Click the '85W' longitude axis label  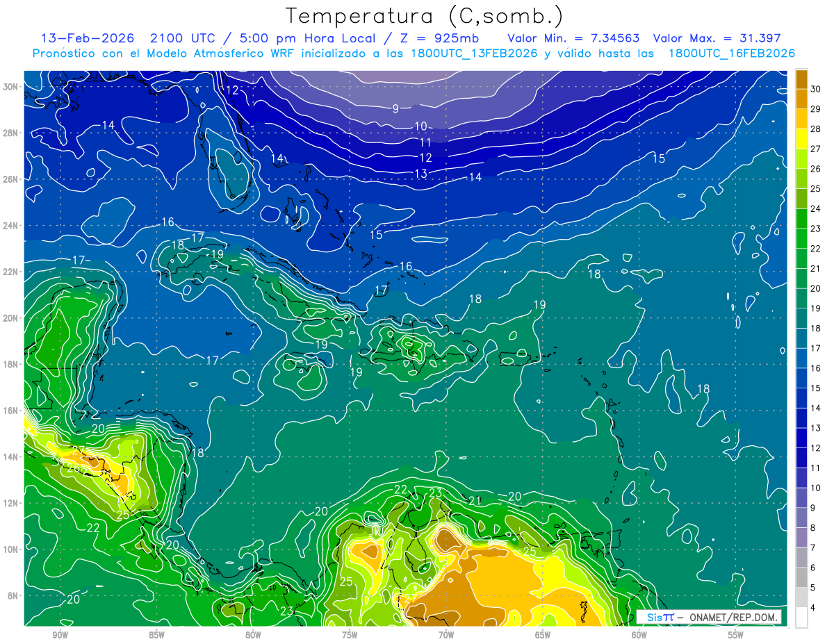156,634
